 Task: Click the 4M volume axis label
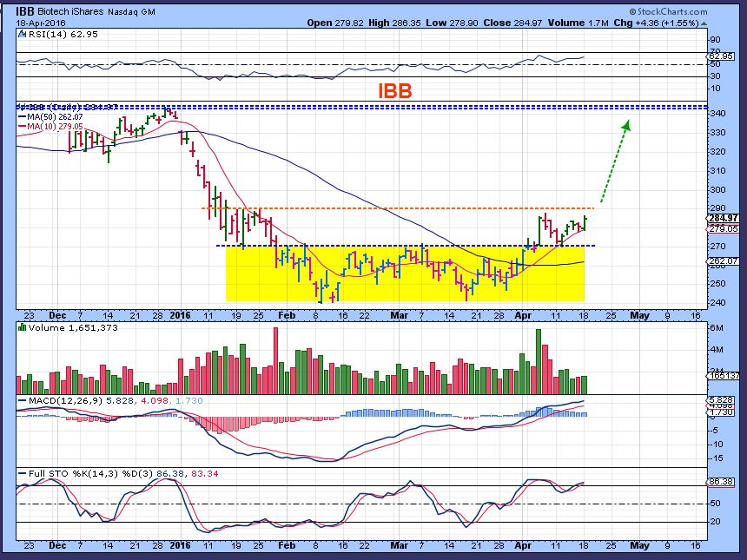[717, 350]
